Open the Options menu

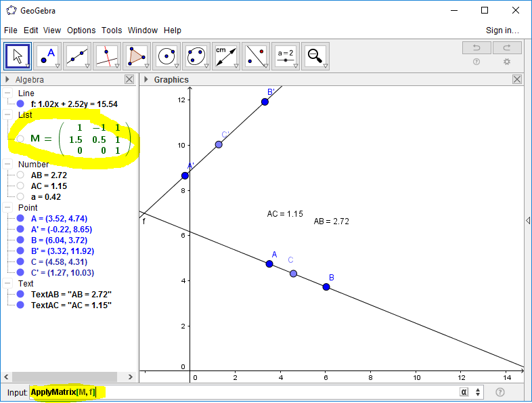click(81, 30)
